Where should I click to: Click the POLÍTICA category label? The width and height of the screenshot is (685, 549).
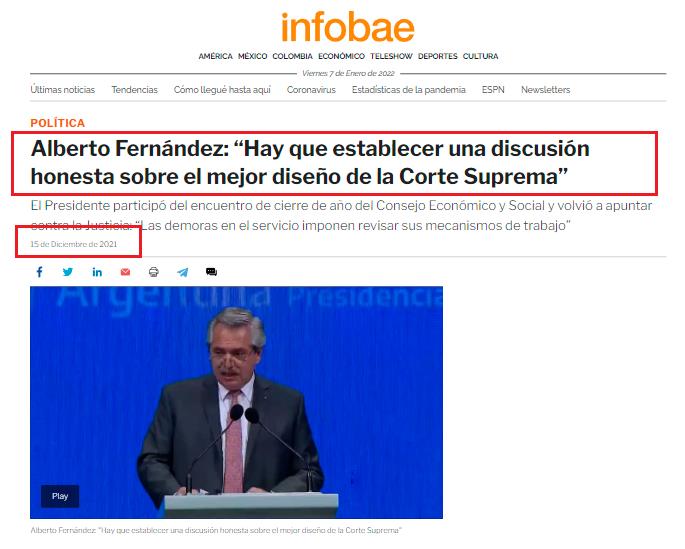click(x=58, y=123)
